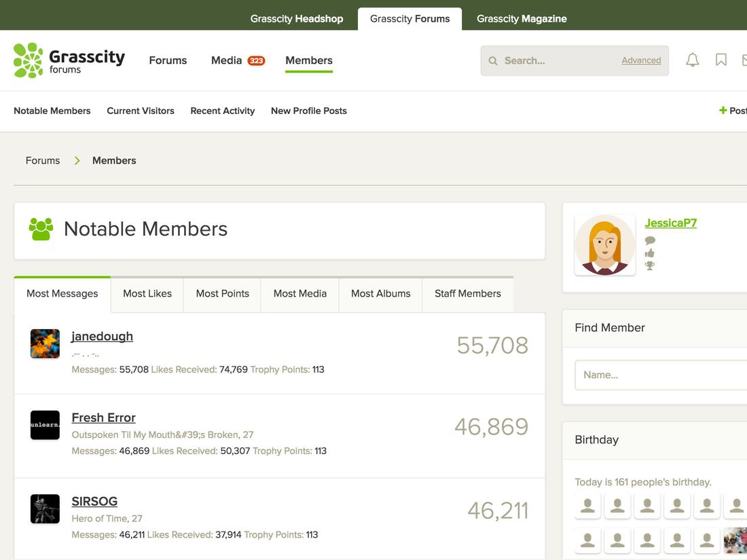Open janedough's avatar thumbnail
This screenshot has height=560, width=747.
45,343
